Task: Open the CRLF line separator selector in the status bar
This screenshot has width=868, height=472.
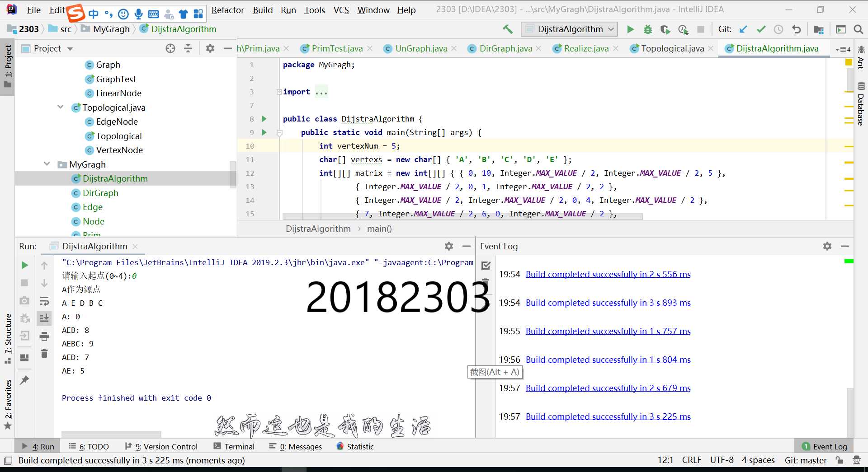Action: click(x=692, y=460)
